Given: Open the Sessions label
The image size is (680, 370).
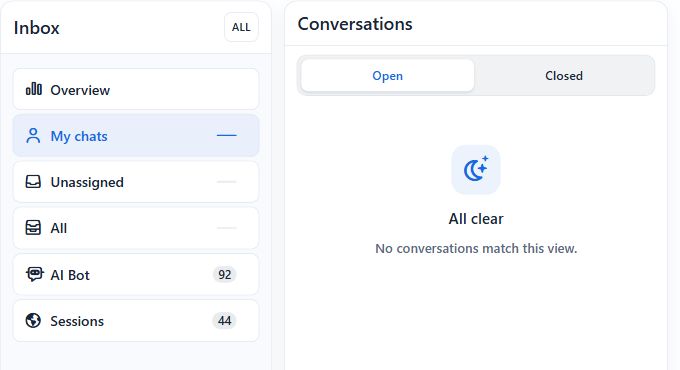Looking at the screenshot, I should (x=77, y=321).
